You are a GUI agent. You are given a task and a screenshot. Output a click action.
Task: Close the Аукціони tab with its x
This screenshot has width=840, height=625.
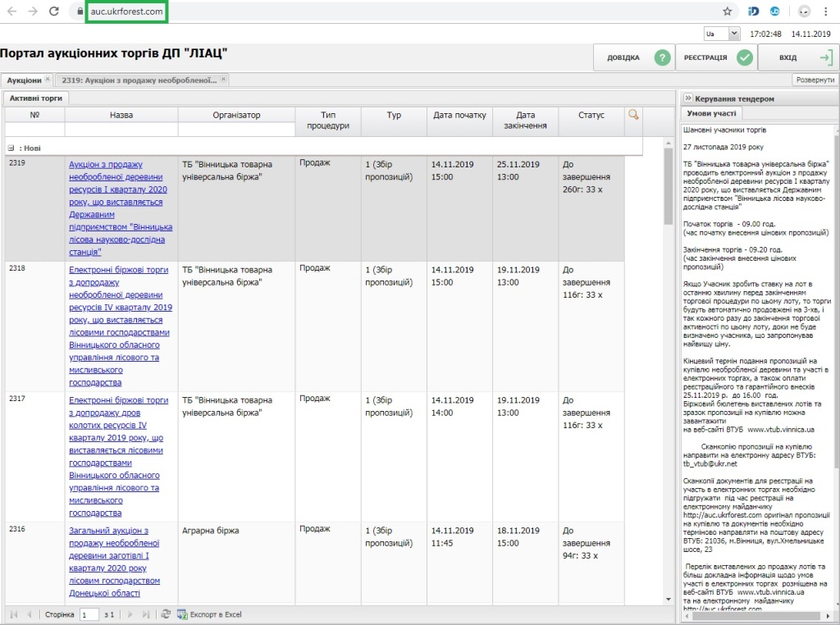point(48,80)
